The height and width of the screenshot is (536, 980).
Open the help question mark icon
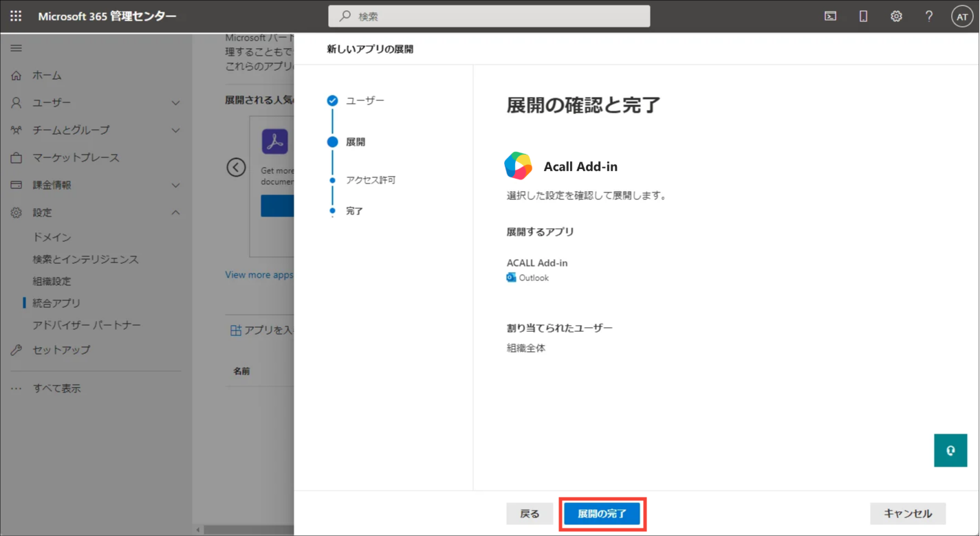point(929,16)
